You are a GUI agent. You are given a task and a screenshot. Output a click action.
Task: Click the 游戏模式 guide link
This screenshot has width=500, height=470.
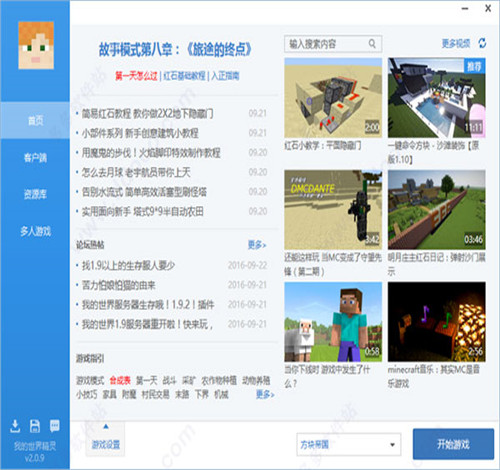pyautogui.click(x=90, y=380)
